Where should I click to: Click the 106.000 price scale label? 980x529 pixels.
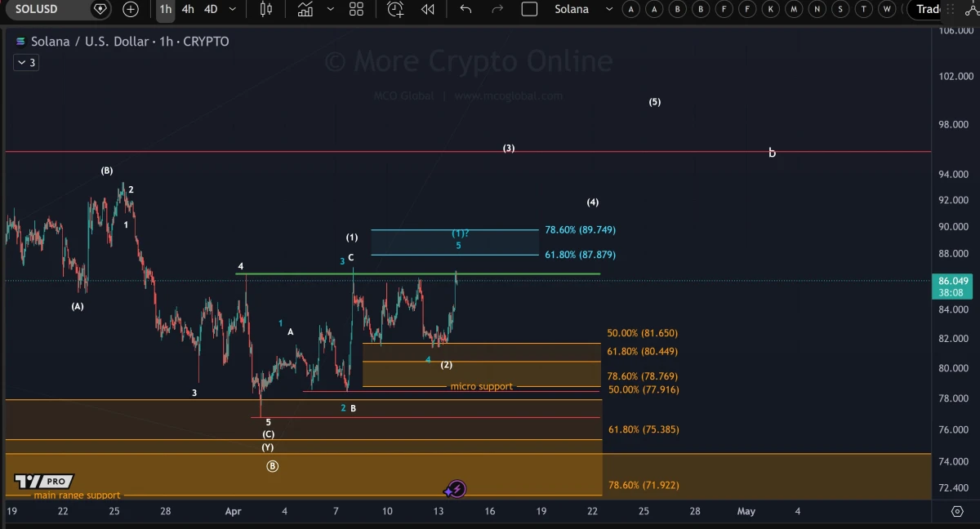[955, 30]
